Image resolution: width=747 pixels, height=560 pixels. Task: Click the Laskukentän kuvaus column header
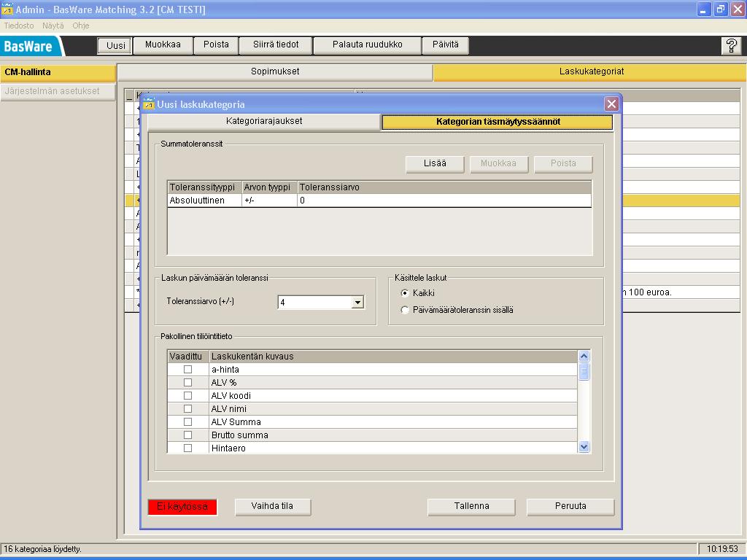(x=393, y=357)
